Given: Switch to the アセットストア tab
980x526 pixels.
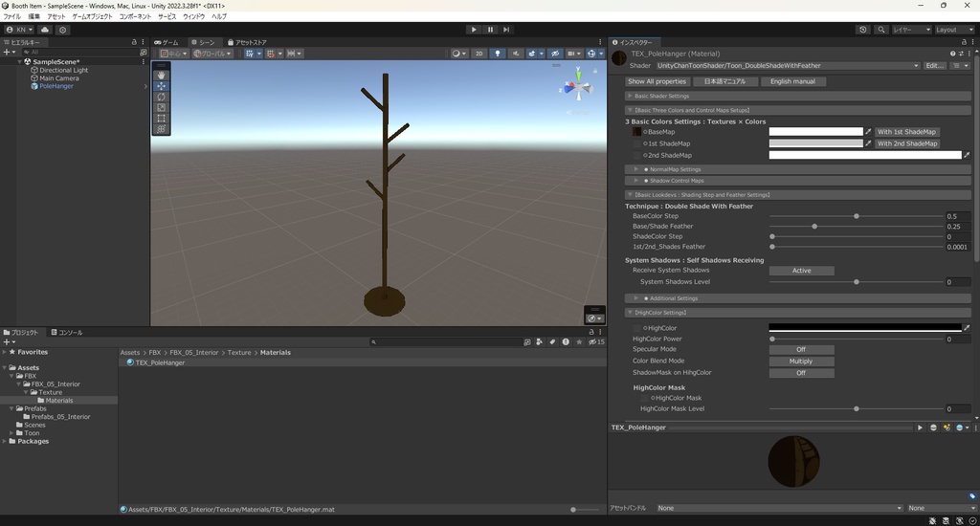Looking at the screenshot, I should point(247,42).
